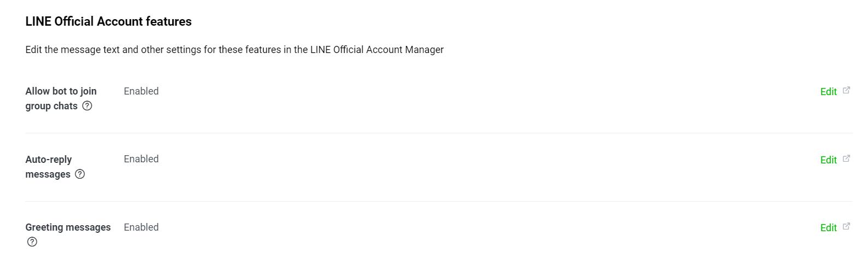Open Edit link for Greeting messages
This screenshot has height=276, width=868.
pos(828,228)
